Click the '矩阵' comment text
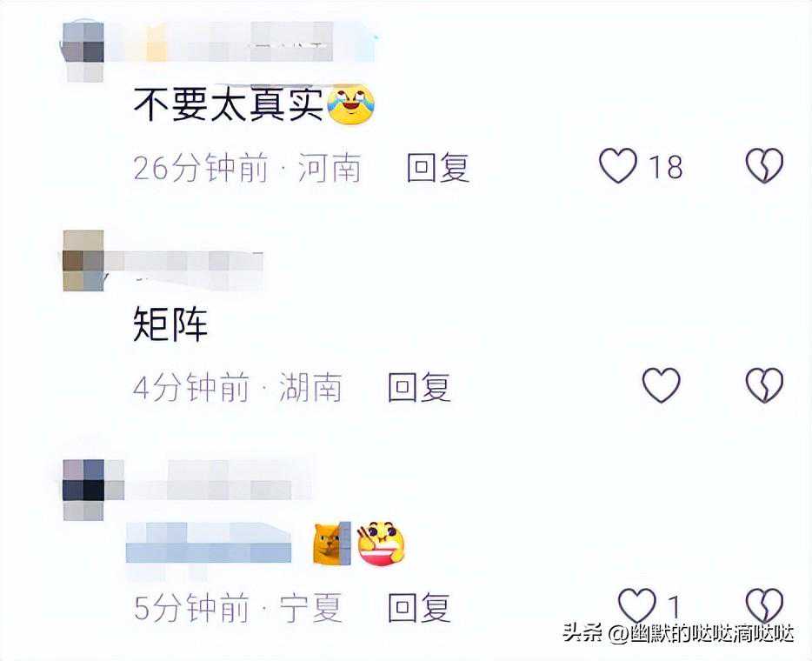Viewport: 812px width, 661px height. (x=170, y=324)
